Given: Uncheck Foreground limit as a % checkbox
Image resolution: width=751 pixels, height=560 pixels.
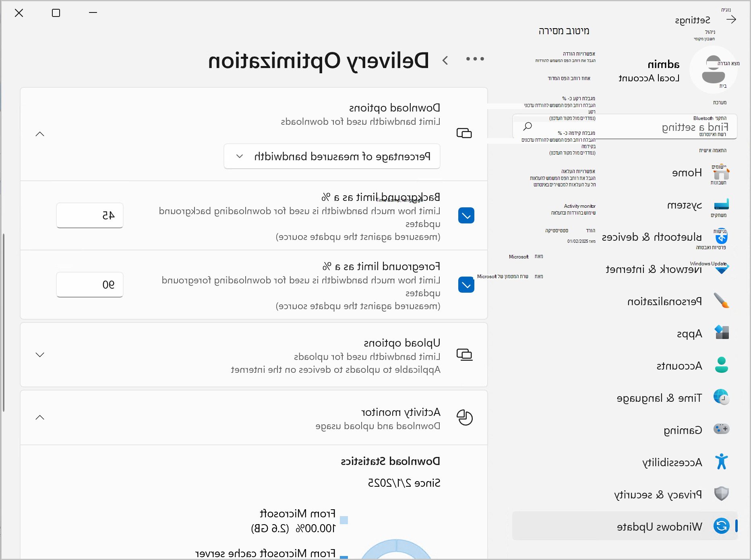Looking at the screenshot, I should tap(466, 285).
